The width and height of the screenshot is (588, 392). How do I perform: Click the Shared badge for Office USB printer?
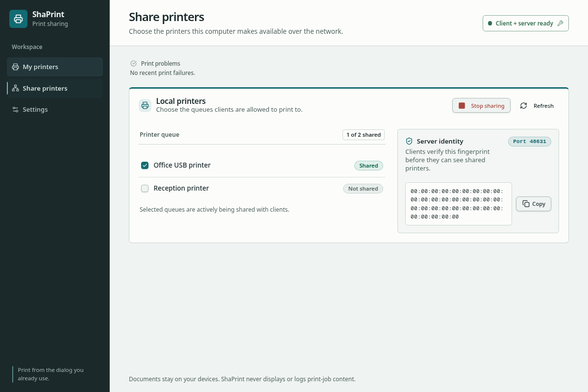(x=368, y=166)
